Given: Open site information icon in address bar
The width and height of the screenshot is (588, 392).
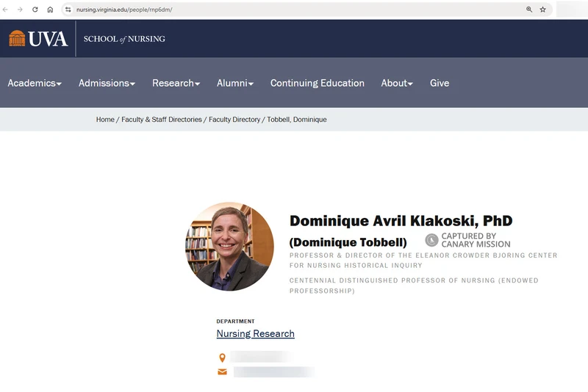Looking at the screenshot, I should [68, 10].
